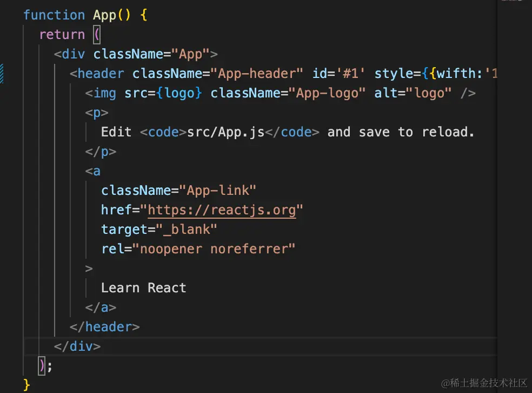Viewport: 532px width, 393px height.
Task: Click the 'src/App.js' text
Action: pyautogui.click(x=225, y=132)
